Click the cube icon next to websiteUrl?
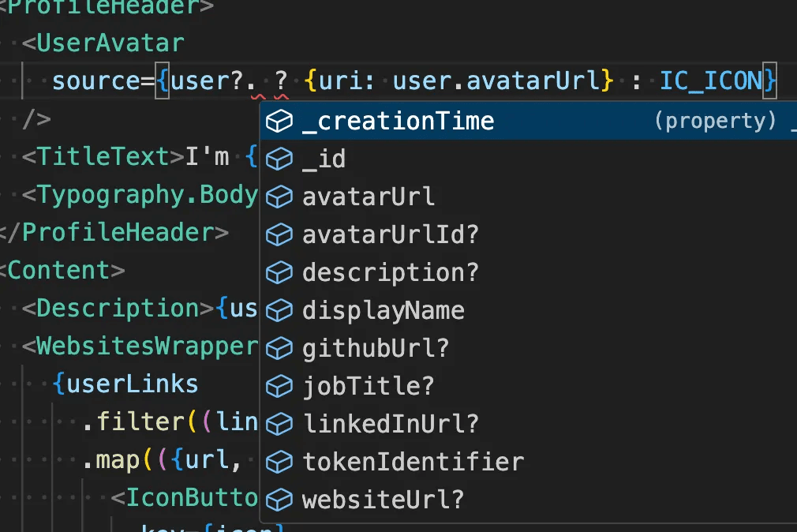The width and height of the screenshot is (797, 532). 279,500
